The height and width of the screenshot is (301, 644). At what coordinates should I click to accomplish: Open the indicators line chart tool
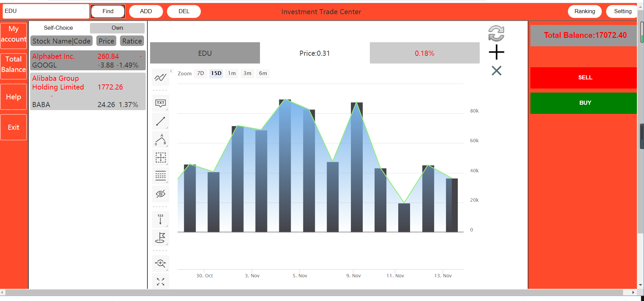coord(161,78)
